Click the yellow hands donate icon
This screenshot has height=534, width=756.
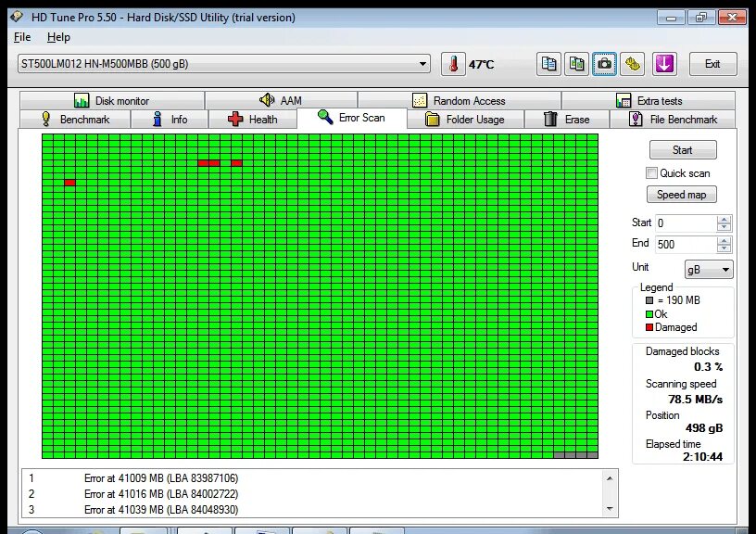(632, 63)
